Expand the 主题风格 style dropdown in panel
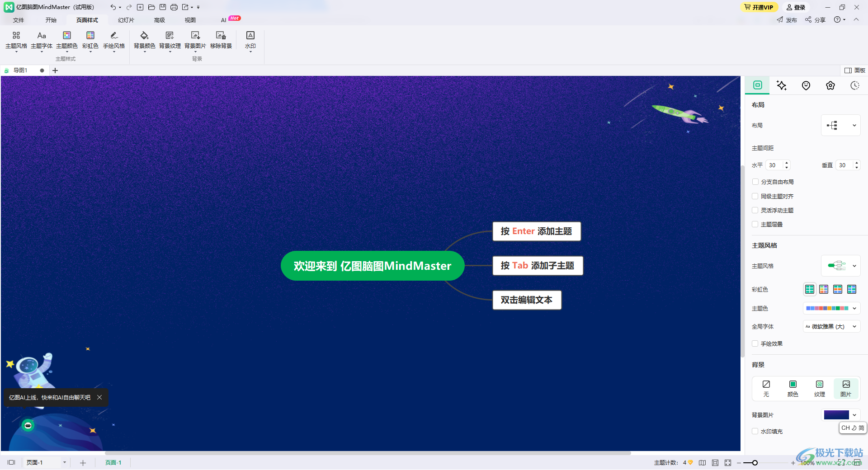This screenshot has width=868, height=470. click(840, 266)
